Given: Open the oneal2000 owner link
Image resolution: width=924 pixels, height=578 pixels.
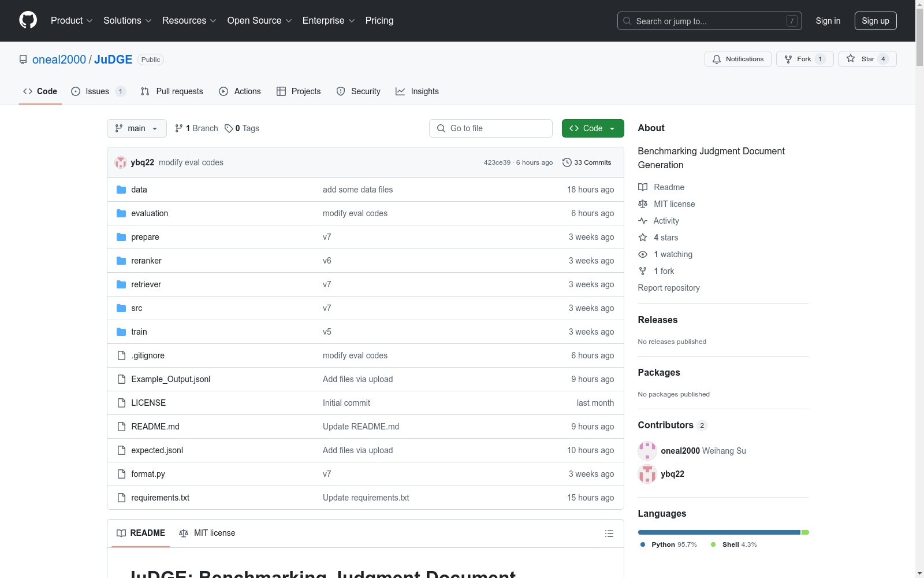Looking at the screenshot, I should pyautogui.click(x=59, y=60).
